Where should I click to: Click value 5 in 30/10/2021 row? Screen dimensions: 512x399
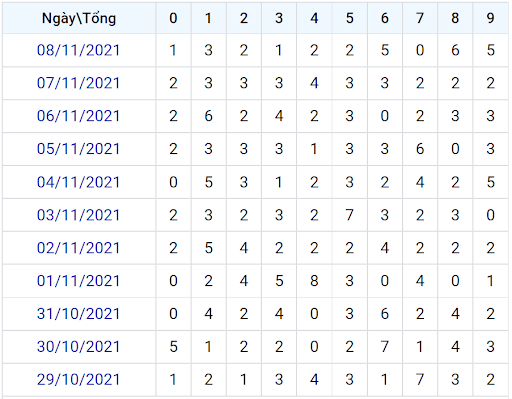tap(173, 347)
